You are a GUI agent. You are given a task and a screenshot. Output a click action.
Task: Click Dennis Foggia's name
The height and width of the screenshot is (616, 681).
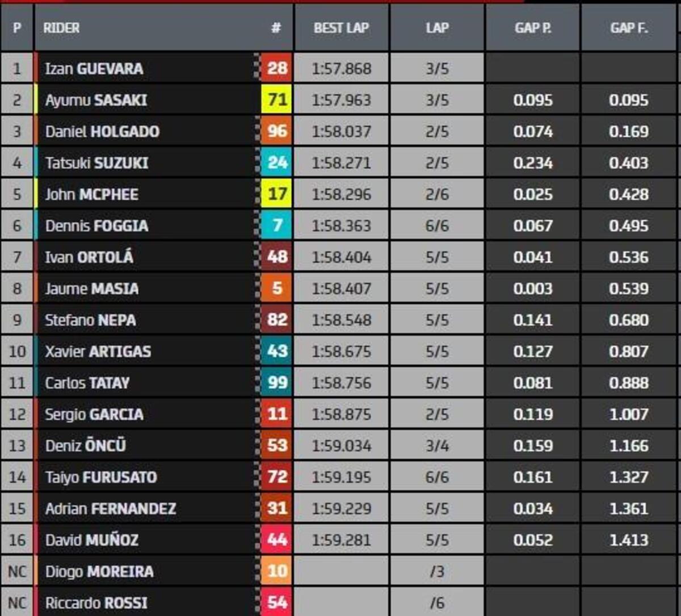(x=96, y=226)
